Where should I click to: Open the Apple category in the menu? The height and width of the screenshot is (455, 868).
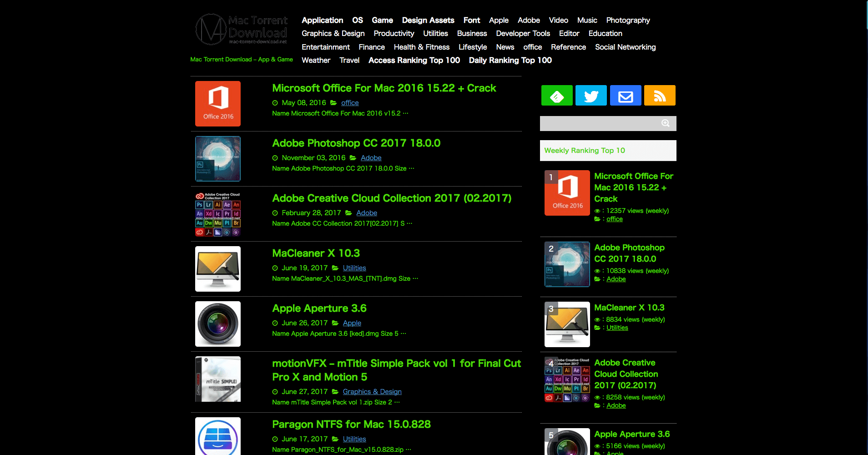[x=499, y=20]
